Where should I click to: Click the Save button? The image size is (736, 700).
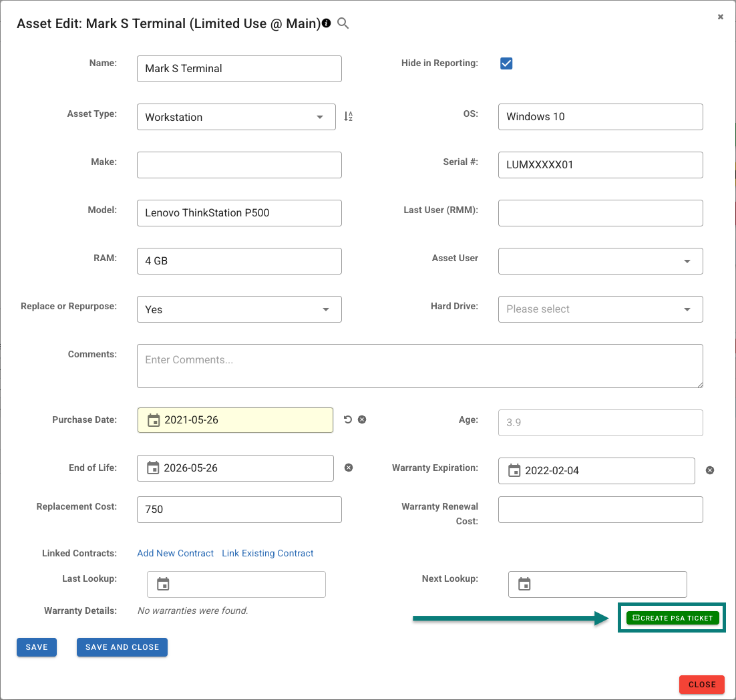click(x=37, y=647)
